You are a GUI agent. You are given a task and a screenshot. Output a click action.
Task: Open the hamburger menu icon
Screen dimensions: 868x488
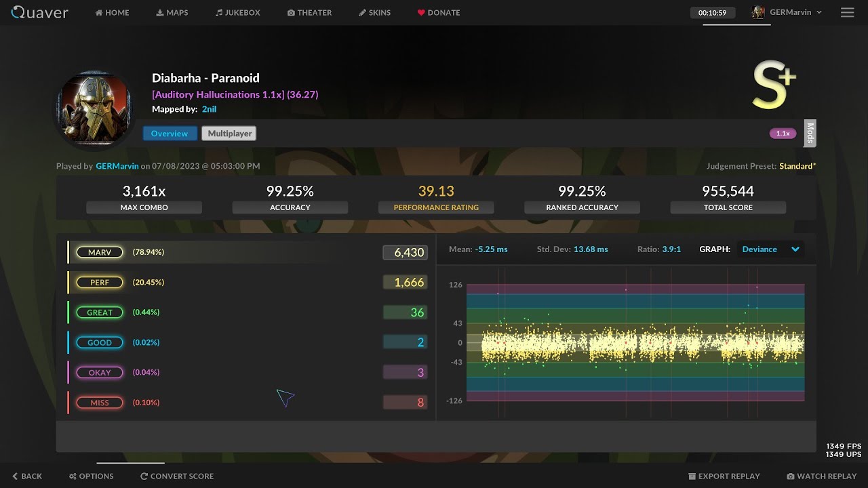tap(847, 12)
